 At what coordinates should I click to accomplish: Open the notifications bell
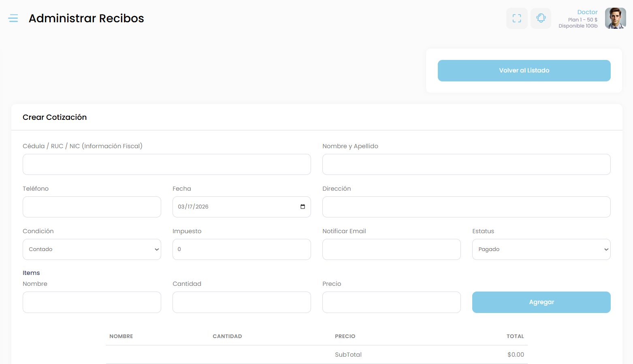(541, 18)
